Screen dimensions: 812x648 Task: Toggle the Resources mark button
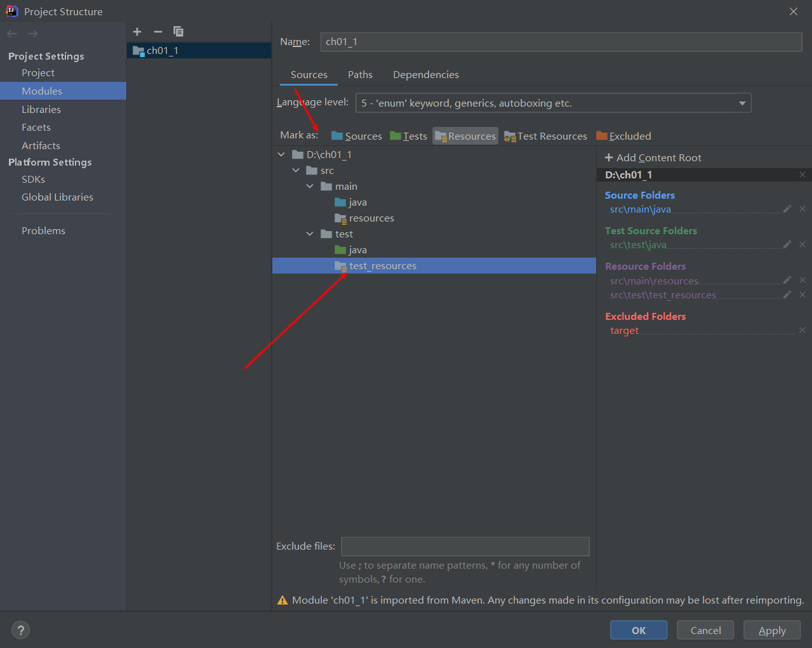click(465, 136)
